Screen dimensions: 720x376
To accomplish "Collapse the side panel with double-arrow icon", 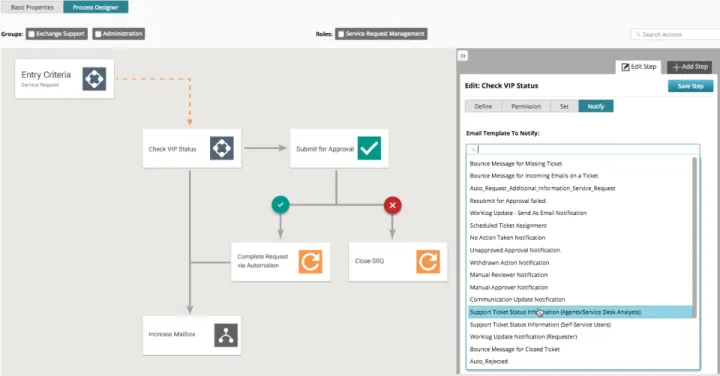I will tap(463, 56).
